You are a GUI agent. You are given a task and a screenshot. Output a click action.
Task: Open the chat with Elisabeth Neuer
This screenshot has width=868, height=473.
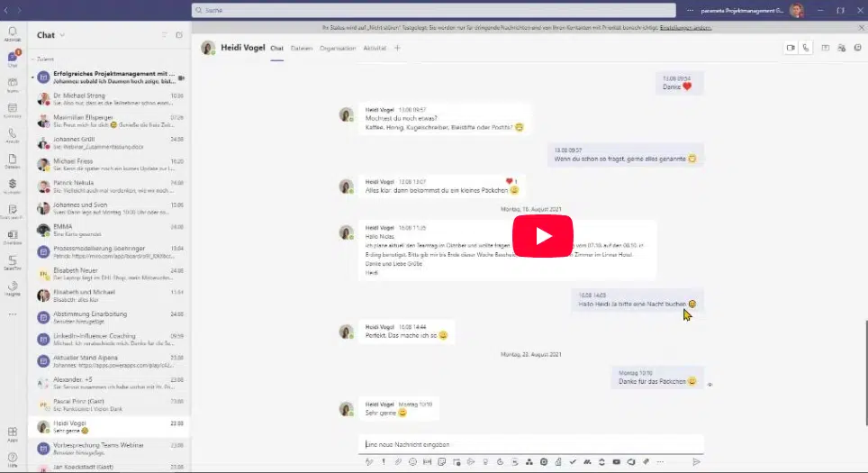(x=110, y=274)
